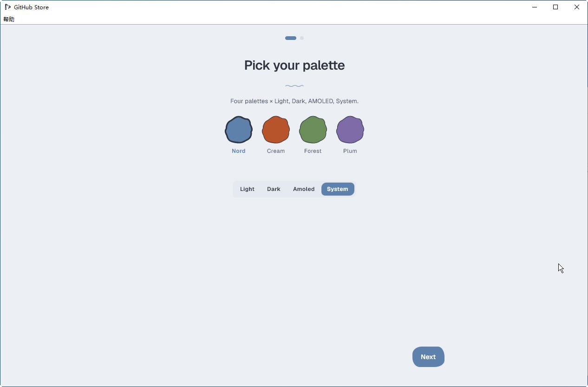The width and height of the screenshot is (588, 387).
Task: Click the Plum label text
Action: point(350,151)
